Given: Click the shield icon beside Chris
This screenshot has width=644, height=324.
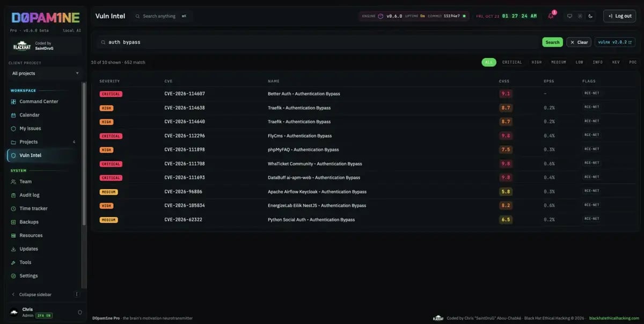Looking at the screenshot, I should [x=80, y=312].
